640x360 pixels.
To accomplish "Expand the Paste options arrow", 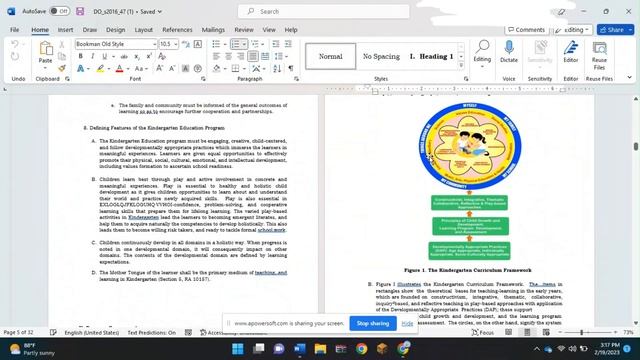I will click(x=45, y=67).
